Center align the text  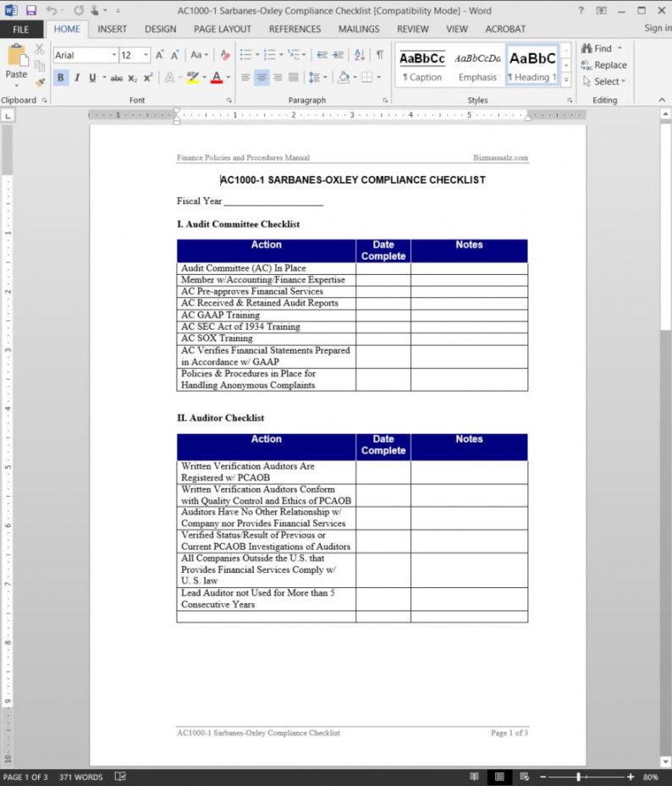262,78
